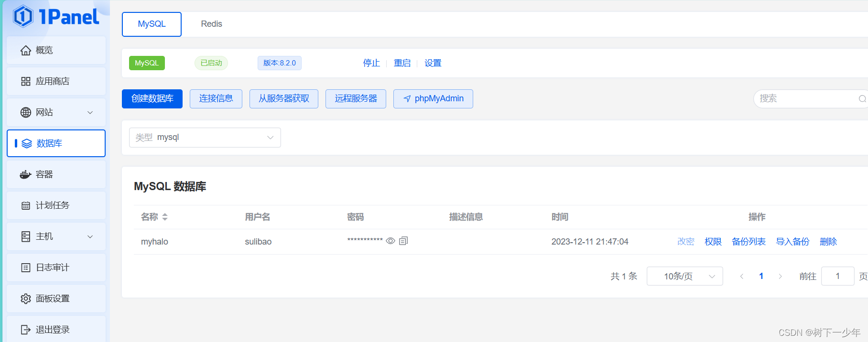Click database name myhalo
This screenshot has height=342, width=868.
point(154,242)
